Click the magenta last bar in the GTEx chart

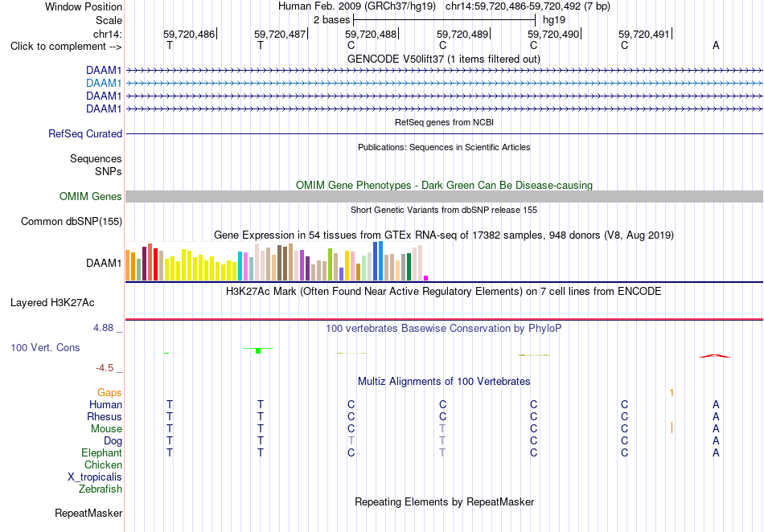click(x=426, y=278)
